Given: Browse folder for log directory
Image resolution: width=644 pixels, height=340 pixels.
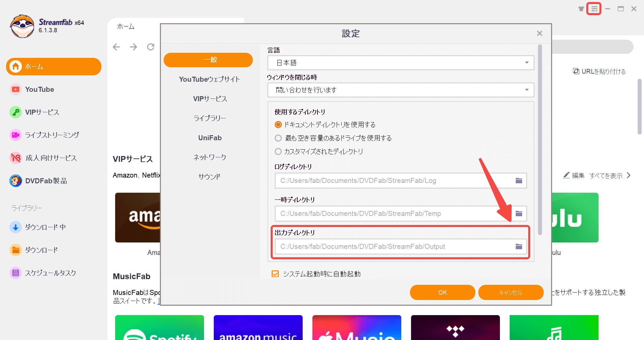Looking at the screenshot, I should click(519, 181).
